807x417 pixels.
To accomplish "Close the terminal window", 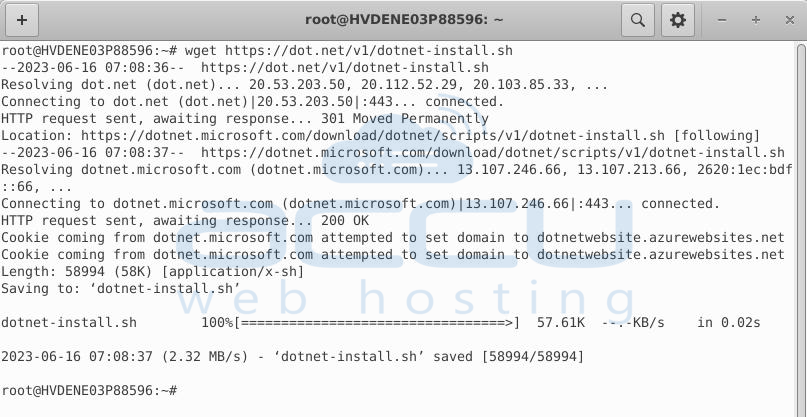I will pyautogui.click(x=790, y=21).
